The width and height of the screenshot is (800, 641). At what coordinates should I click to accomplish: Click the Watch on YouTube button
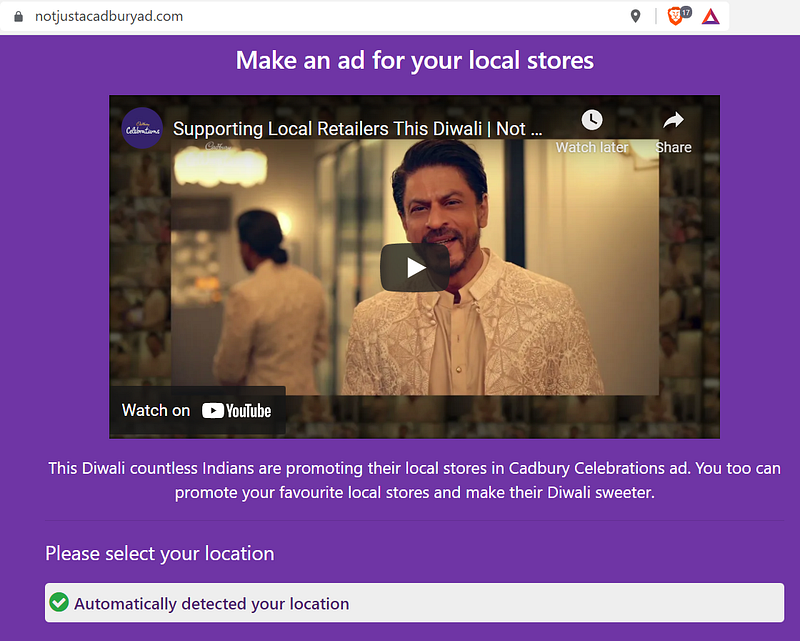(197, 411)
